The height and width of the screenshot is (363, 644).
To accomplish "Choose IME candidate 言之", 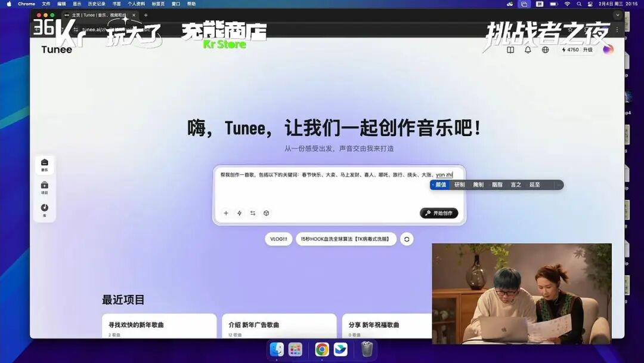I will pos(516,185).
